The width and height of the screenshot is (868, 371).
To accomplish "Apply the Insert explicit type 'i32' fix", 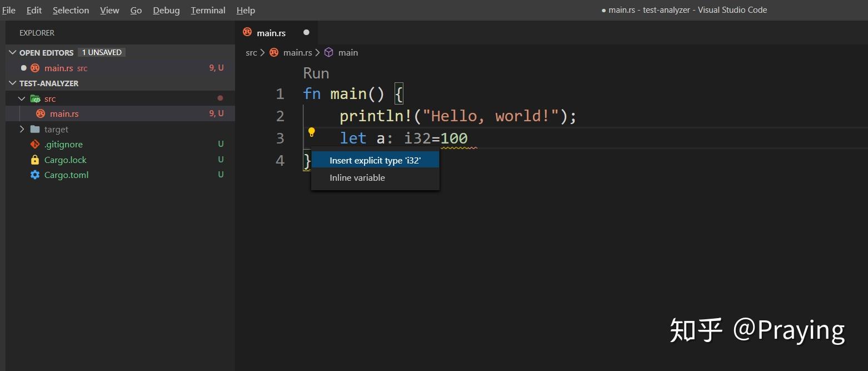I will tap(376, 160).
